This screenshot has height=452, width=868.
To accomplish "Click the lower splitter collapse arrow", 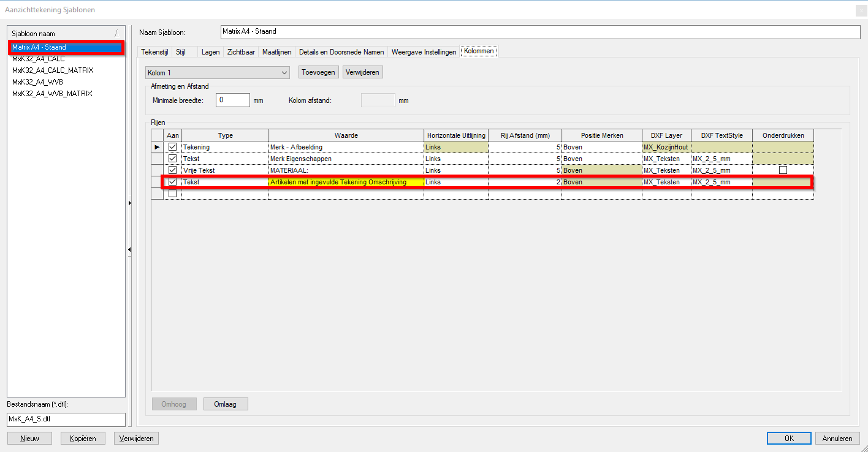I will (x=129, y=249).
